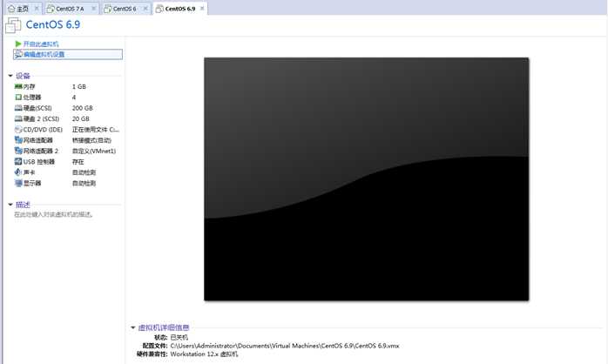Click the 1 GB memory value
608x364 pixels.
[x=79, y=86]
